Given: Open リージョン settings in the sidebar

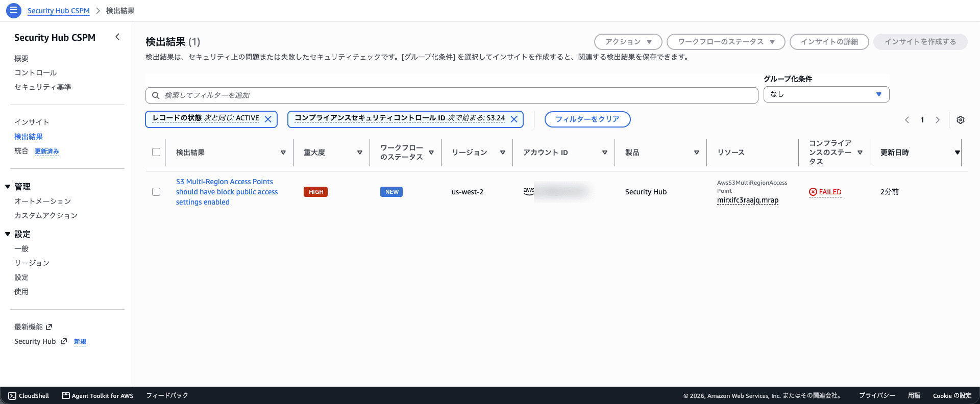Looking at the screenshot, I should [32, 263].
